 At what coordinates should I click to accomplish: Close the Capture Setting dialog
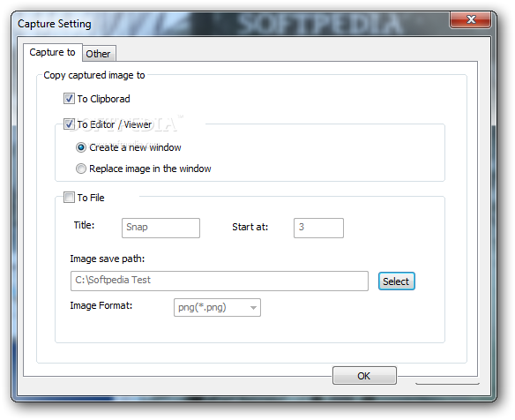click(471, 19)
